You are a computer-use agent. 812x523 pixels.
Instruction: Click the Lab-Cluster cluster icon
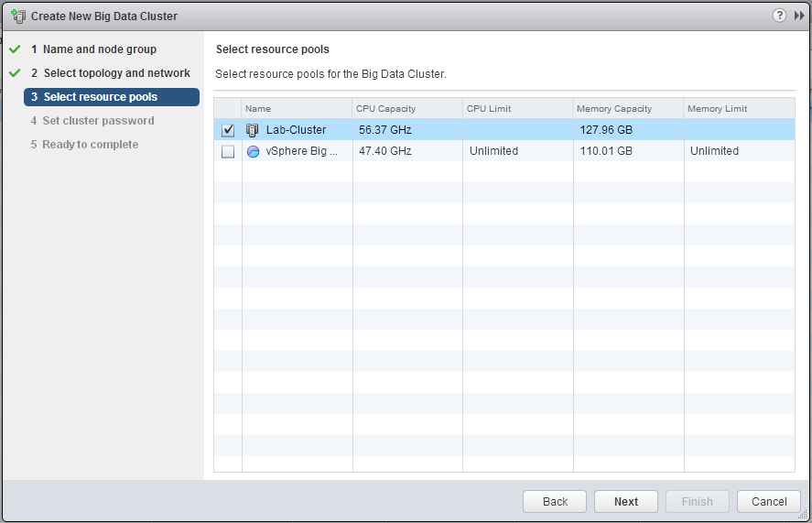click(252, 130)
